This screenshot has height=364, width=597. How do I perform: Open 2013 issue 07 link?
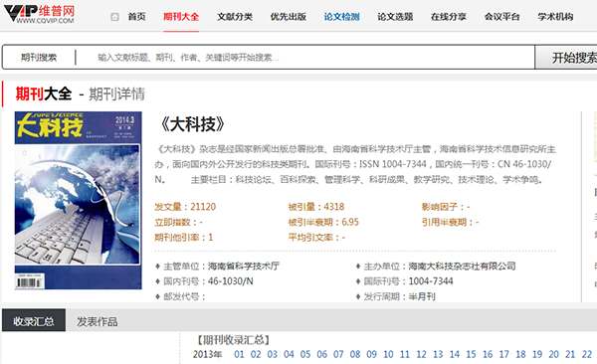[338, 354]
